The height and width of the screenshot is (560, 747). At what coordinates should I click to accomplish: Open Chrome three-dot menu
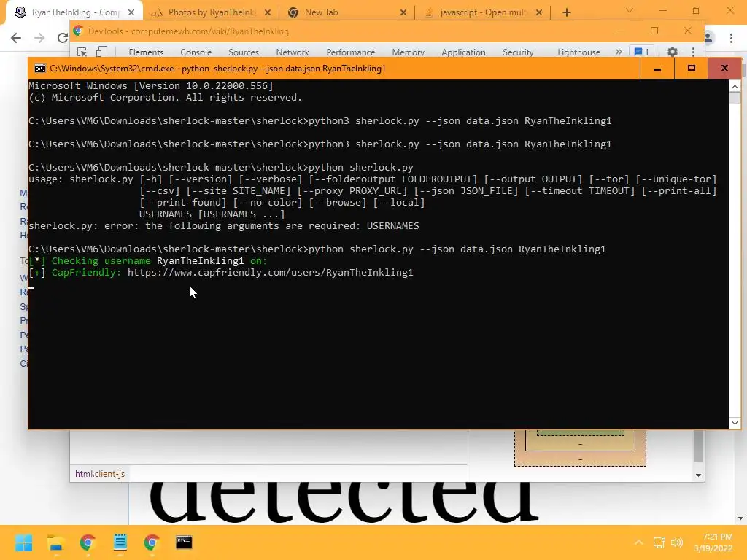pos(731,38)
